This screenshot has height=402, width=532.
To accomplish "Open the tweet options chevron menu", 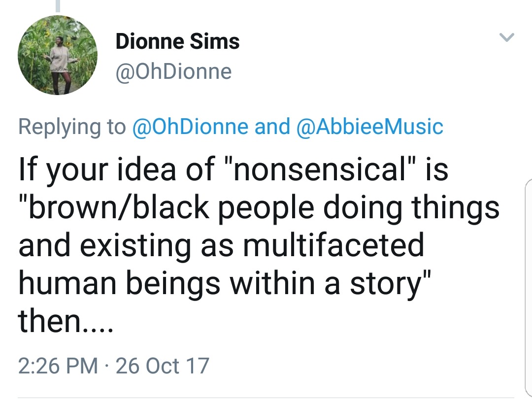I will [507, 37].
